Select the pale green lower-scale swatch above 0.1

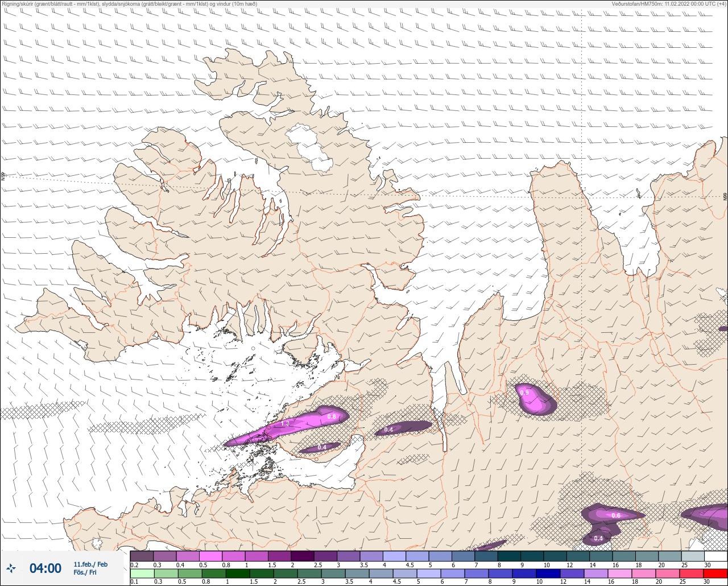142,573
